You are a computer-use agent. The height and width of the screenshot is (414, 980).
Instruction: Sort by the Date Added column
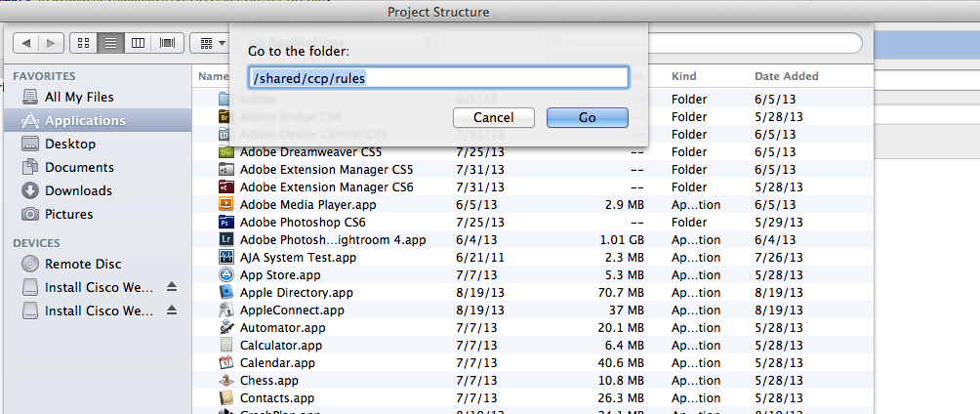pos(787,76)
